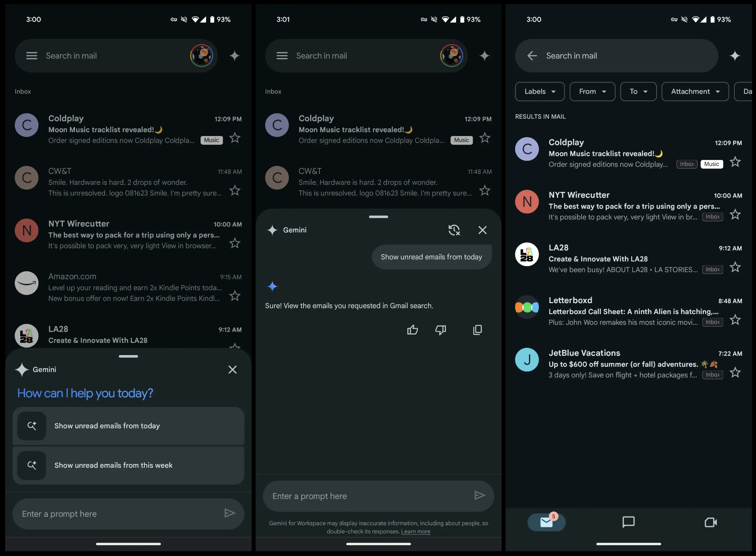Open account avatar in middle screen
Screen dimensions: 756x556
[x=451, y=56]
